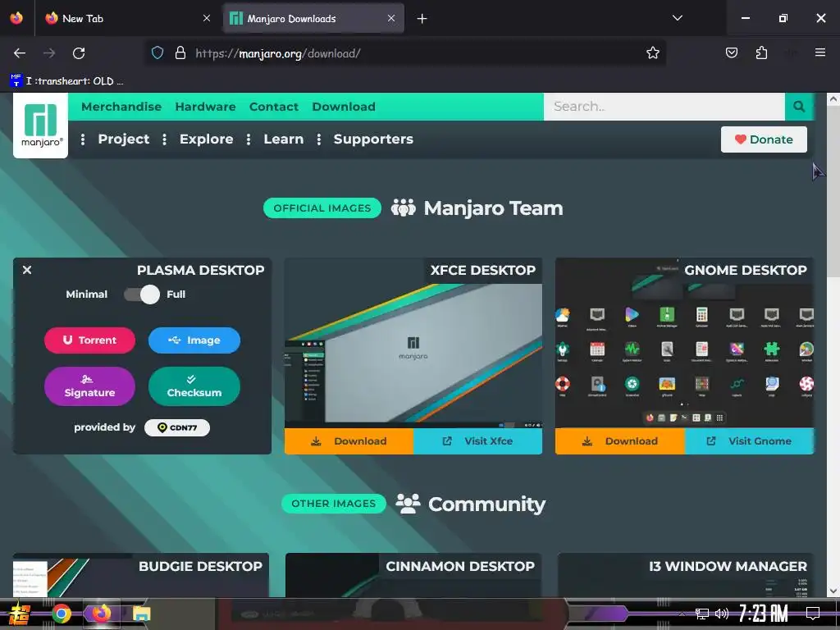Open the Windows Start button
840x630 pixels.
coord(20,614)
